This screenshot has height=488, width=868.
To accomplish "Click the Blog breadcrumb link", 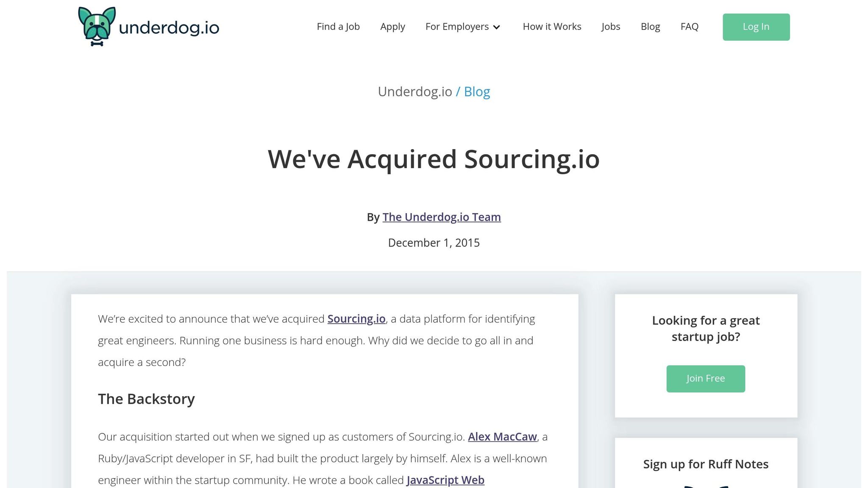I will (477, 91).
